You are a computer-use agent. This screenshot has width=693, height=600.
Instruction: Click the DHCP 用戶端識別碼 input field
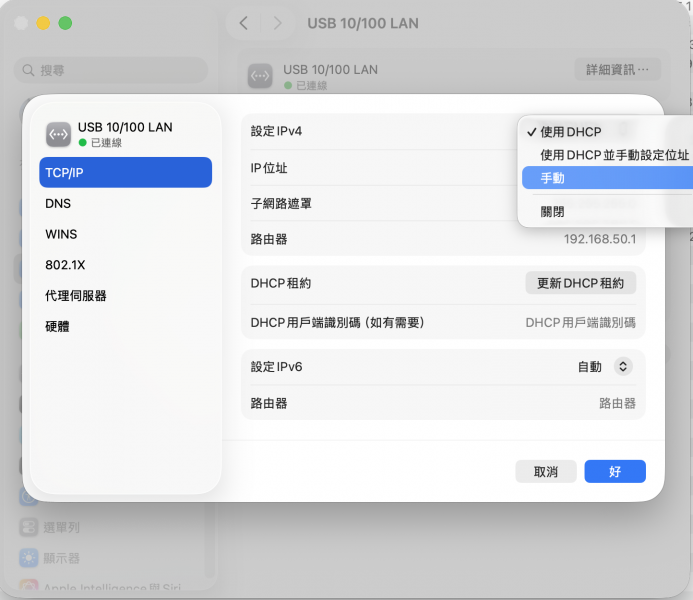click(x=580, y=323)
